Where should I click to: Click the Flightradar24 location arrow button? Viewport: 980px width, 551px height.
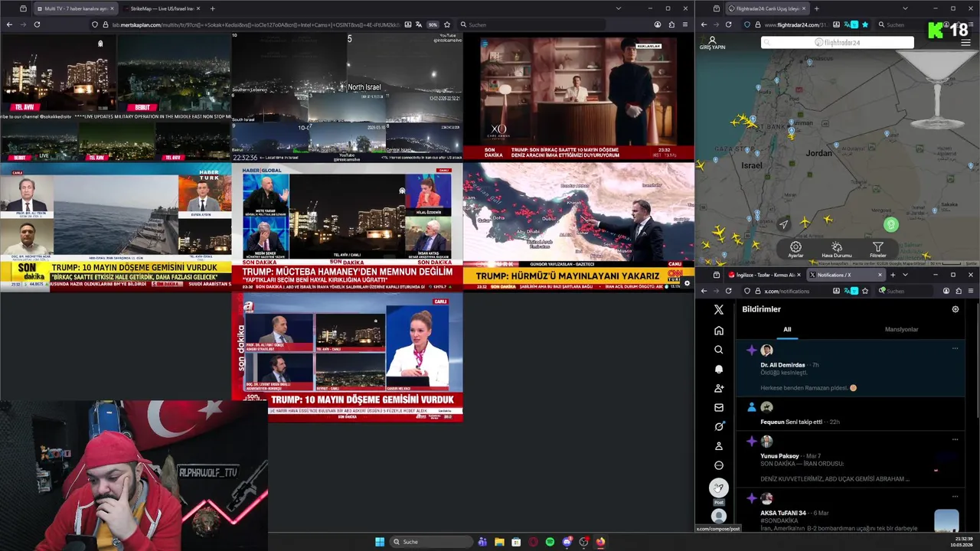coord(783,224)
